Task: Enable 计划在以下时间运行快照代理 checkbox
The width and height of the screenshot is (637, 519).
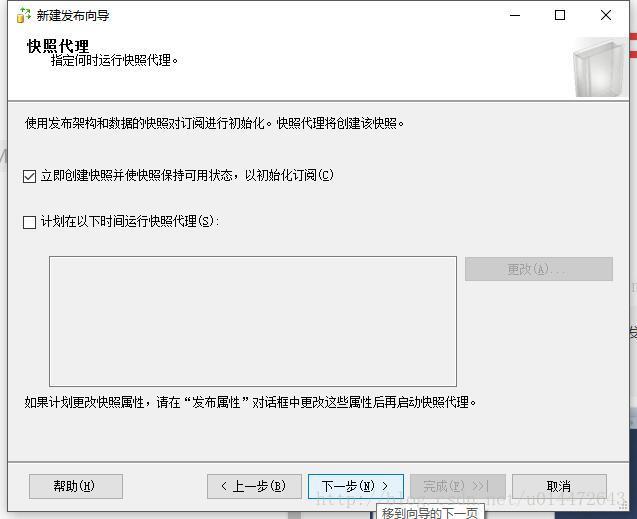Action: (x=29, y=222)
